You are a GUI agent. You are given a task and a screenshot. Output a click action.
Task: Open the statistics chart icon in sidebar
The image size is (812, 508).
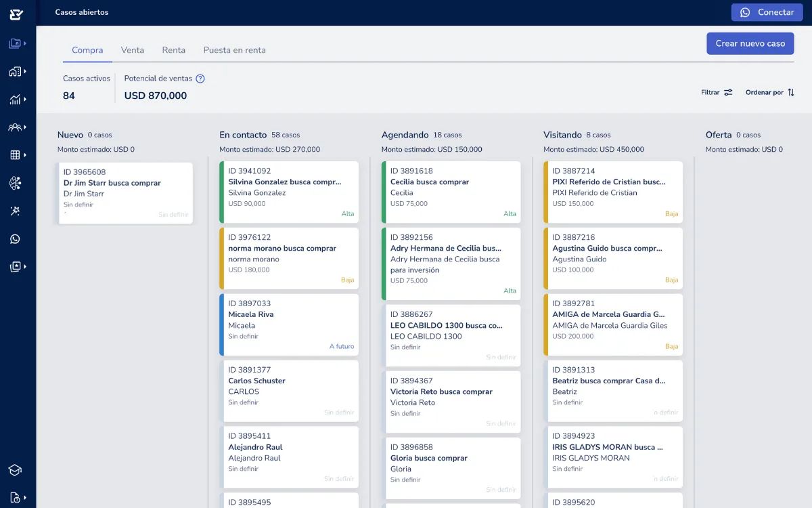tap(15, 100)
